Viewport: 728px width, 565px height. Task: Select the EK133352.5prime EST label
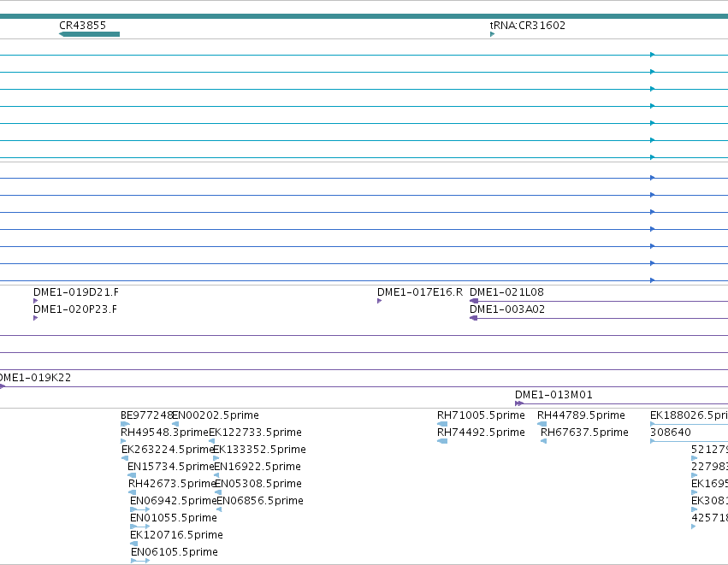click(x=259, y=450)
